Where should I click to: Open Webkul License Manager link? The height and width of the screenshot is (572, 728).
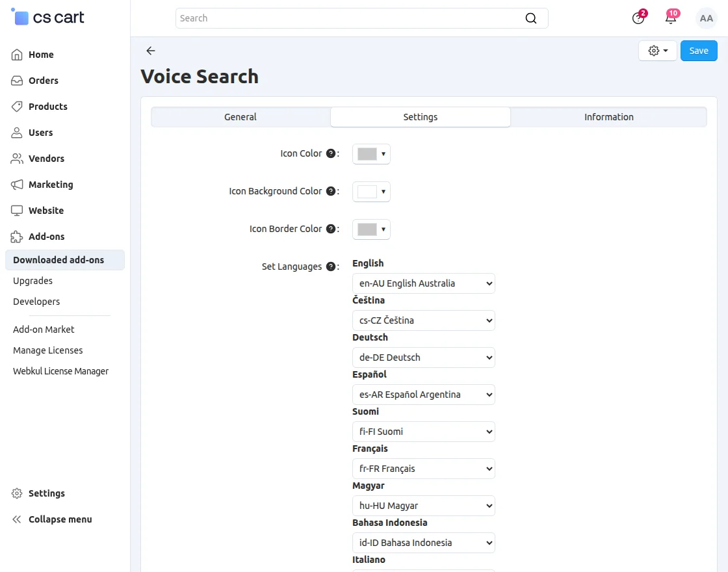[x=61, y=371]
